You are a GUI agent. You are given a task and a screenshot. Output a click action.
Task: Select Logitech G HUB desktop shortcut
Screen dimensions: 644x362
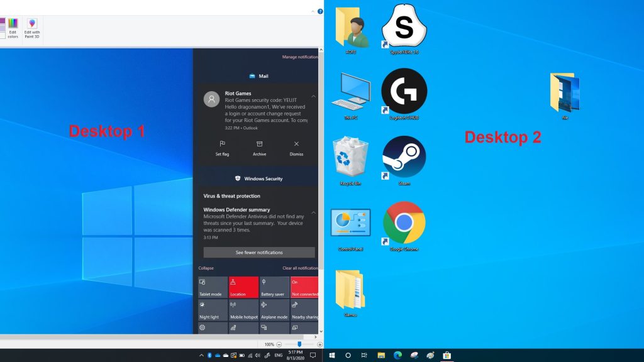pos(404,94)
